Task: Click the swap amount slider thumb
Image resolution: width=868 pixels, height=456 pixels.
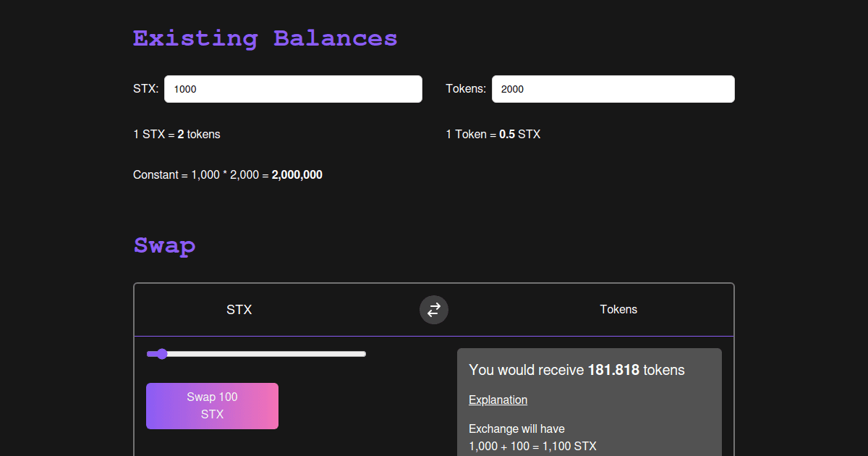Action: [161, 354]
